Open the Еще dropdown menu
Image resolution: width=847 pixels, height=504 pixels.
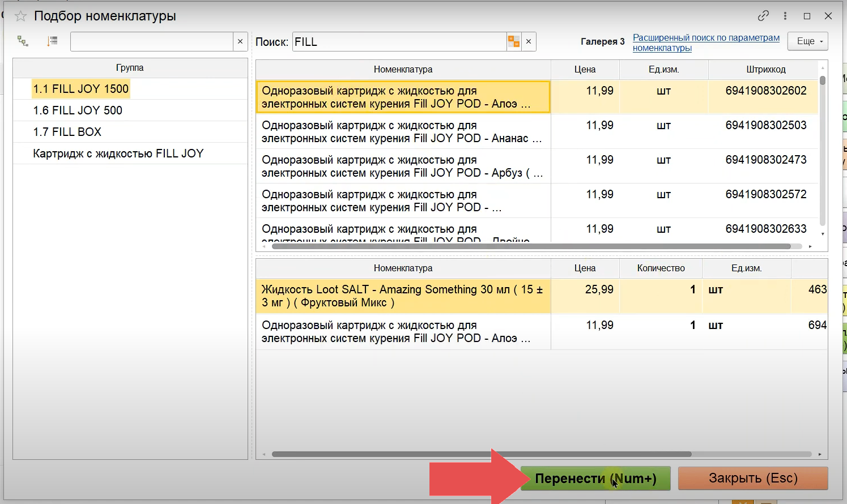click(808, 41)
